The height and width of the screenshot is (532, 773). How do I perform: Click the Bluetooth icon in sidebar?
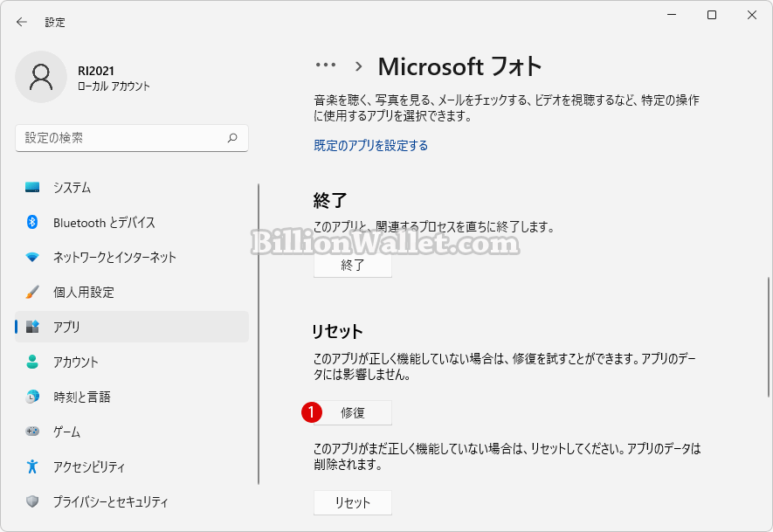tap(32, 223)
